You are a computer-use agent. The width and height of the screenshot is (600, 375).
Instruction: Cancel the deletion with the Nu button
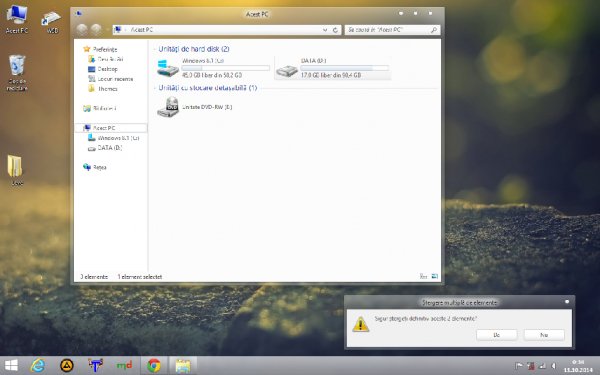coord(544,335)
